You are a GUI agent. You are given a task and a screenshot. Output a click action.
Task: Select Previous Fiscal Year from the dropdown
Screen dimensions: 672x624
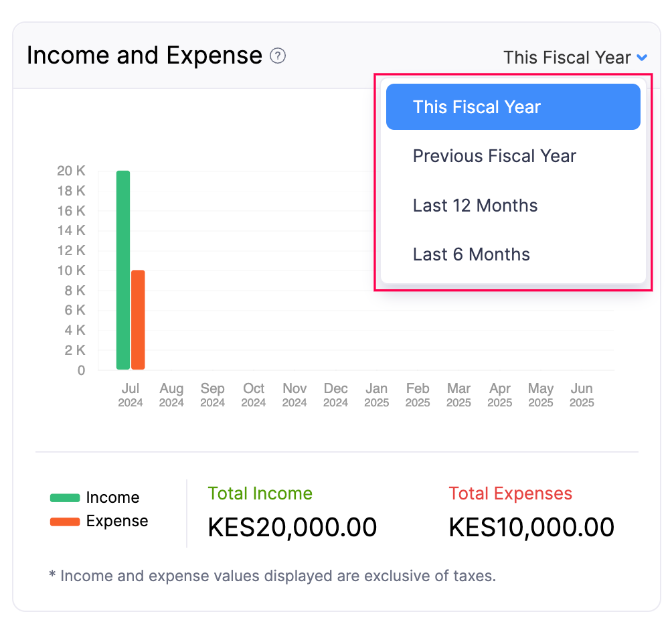tap(494, 156)
